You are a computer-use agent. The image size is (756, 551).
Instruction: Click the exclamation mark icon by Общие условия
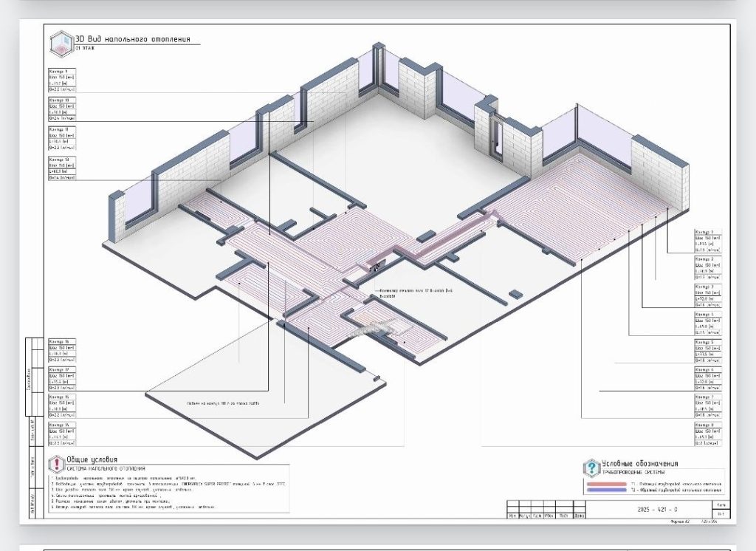pyautogui.click(x=56, y=464)
